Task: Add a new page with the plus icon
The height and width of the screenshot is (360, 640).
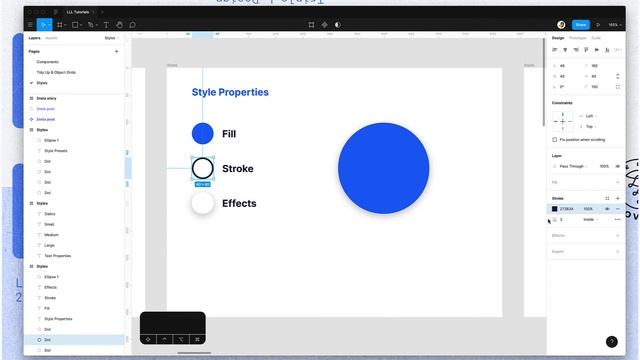Action: 116,51
